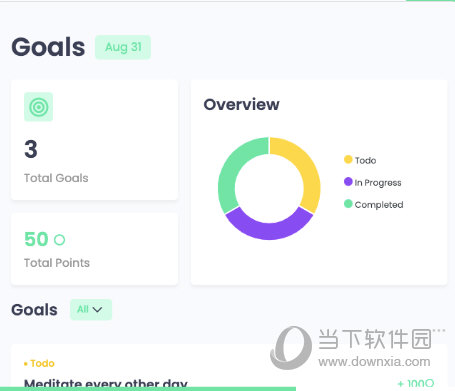Click the 'Overview' card heading
455x391 pixels.
241,104
